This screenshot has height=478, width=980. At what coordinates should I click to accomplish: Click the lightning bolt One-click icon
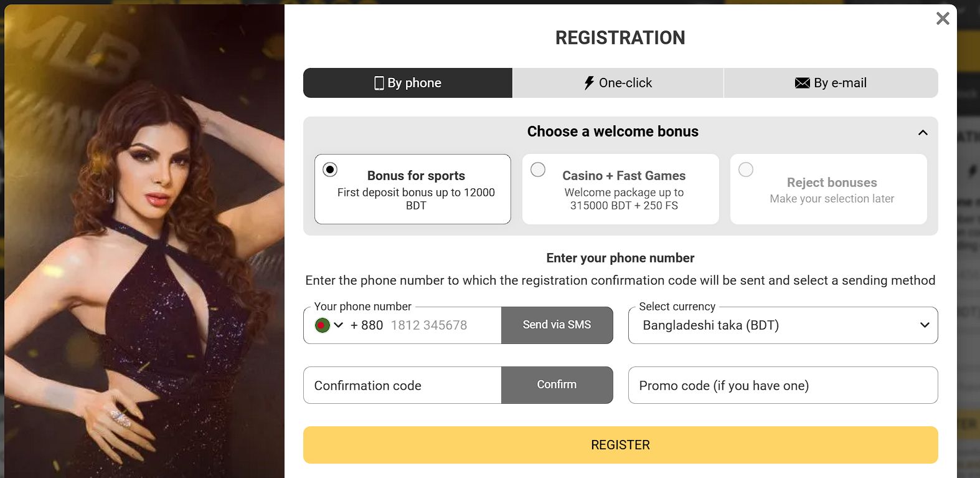coord(589,83)
